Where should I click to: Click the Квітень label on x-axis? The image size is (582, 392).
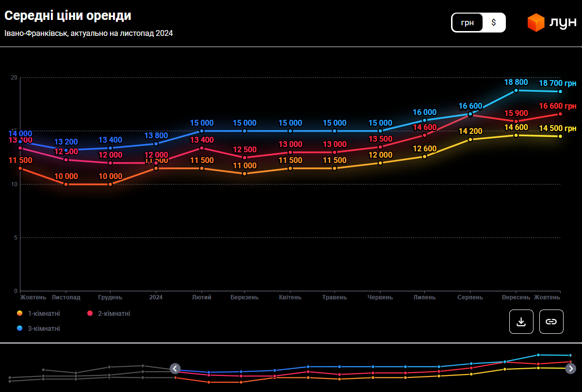coord(291,297)
